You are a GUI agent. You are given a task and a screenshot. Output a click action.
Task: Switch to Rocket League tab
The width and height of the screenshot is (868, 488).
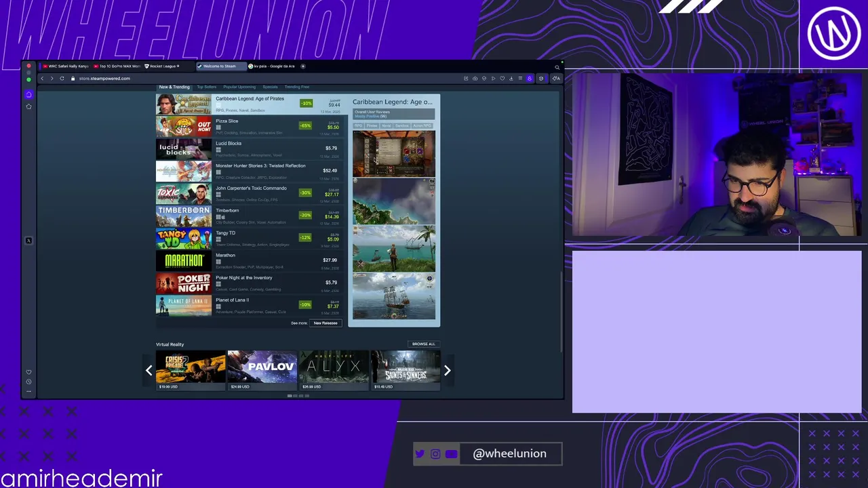tap(168, 66)
